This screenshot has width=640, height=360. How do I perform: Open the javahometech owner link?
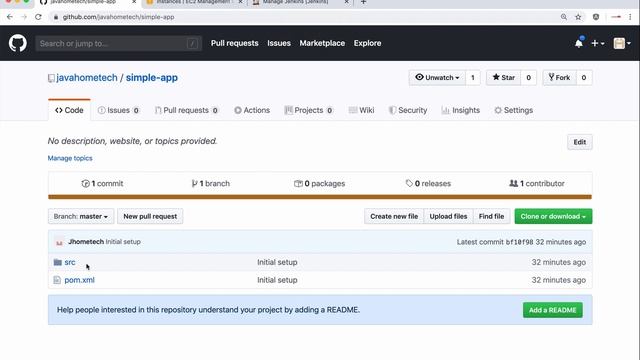(87, 78)
